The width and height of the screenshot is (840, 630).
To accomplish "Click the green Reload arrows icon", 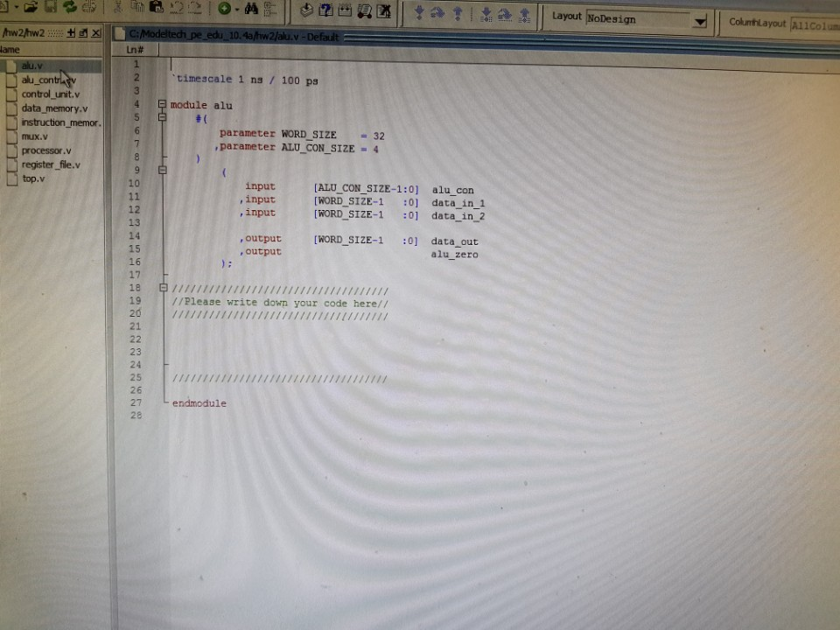I will point(70,6).
